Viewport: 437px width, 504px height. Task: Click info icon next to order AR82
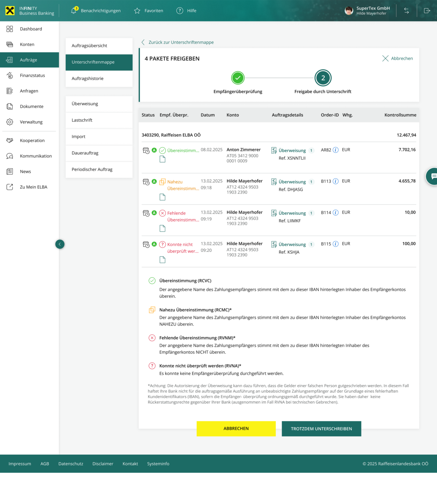pyautogui.click(x=336, y=150)
